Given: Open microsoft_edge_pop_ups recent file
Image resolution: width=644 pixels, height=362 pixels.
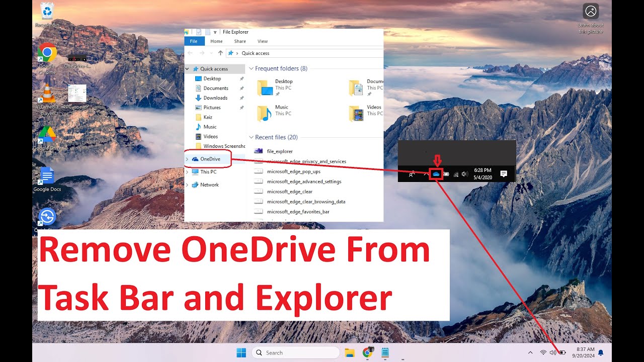Looking at the screenshot, I should click(x=287, y=171).
